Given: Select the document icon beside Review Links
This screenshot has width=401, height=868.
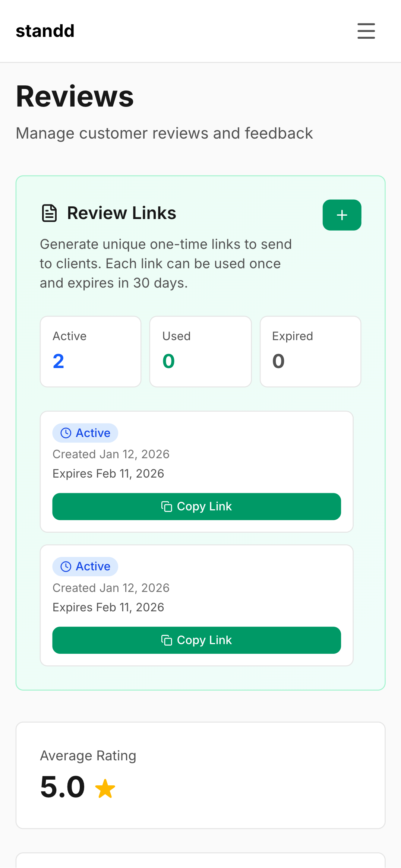Looking at the screenshot, I should (x=49, y=213).
